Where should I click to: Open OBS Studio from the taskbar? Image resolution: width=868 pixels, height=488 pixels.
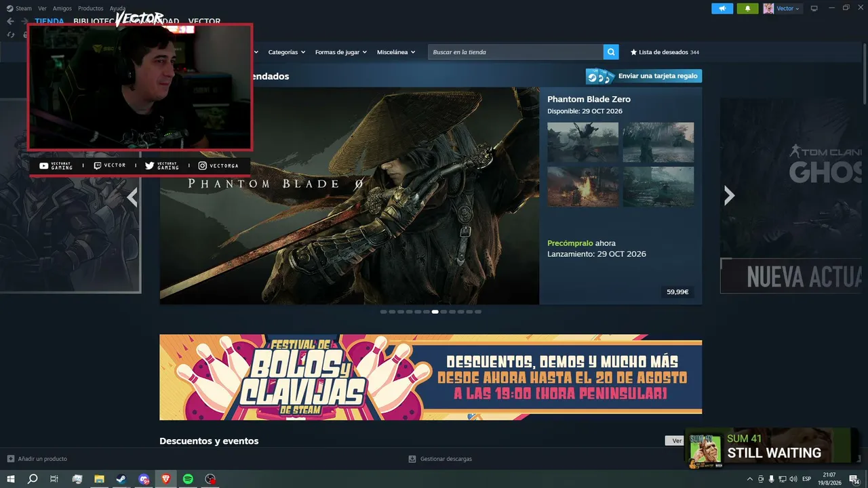tap(211, 479)
